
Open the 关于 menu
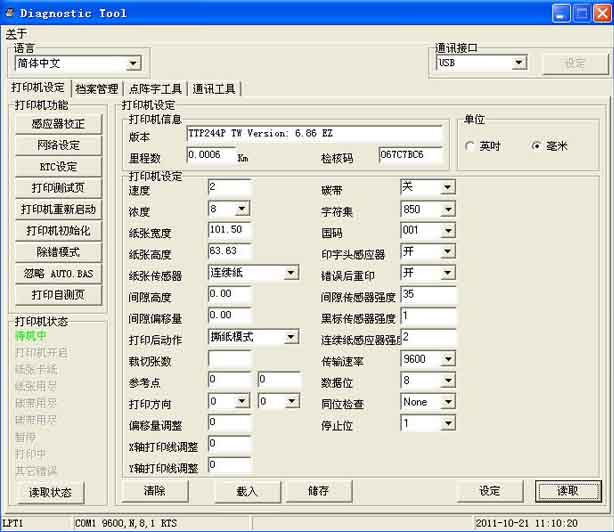[x=16, y=33]
